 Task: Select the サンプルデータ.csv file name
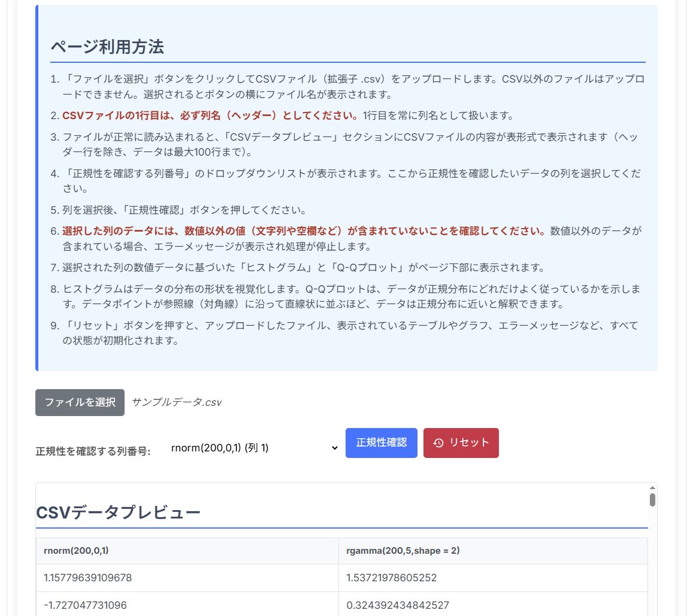pos(176,402)
